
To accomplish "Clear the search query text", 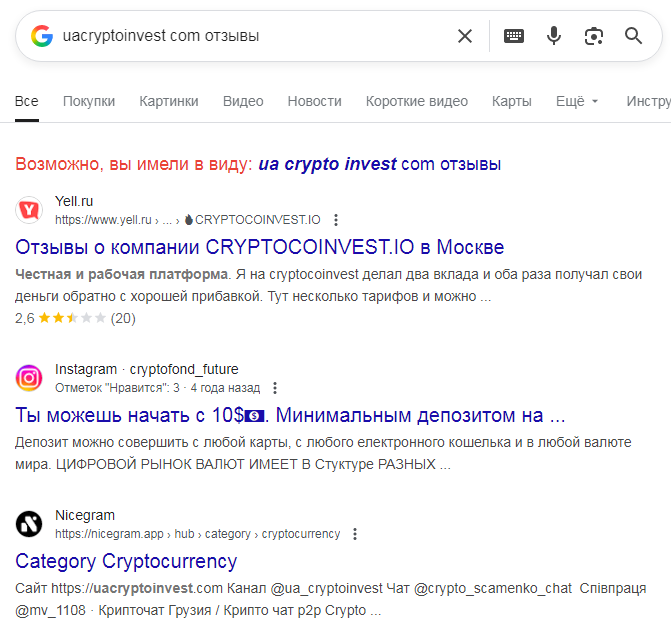I will (465, 36).
